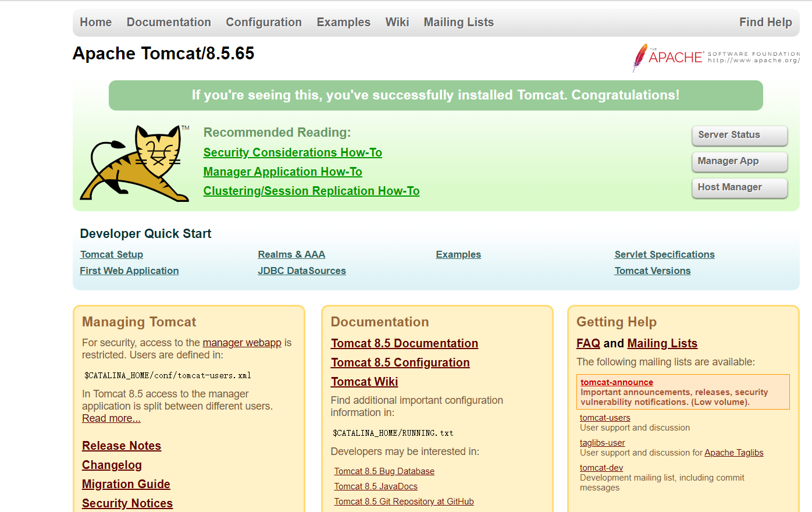Viewport: 812px width, 512px height.
Task: Click the Apache Tomcat/8.5.65 heading
Action: 163,54
